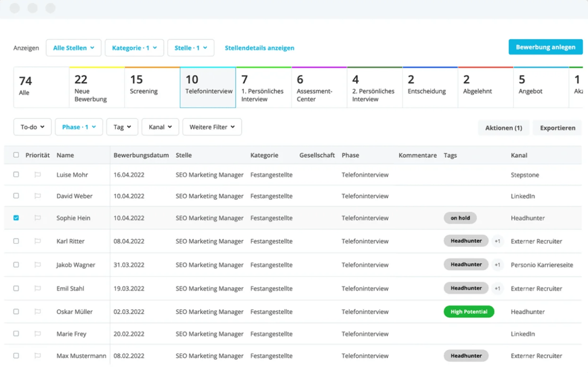Uncheck the Sophie Hein row checkbox

[x=16, y=218]
